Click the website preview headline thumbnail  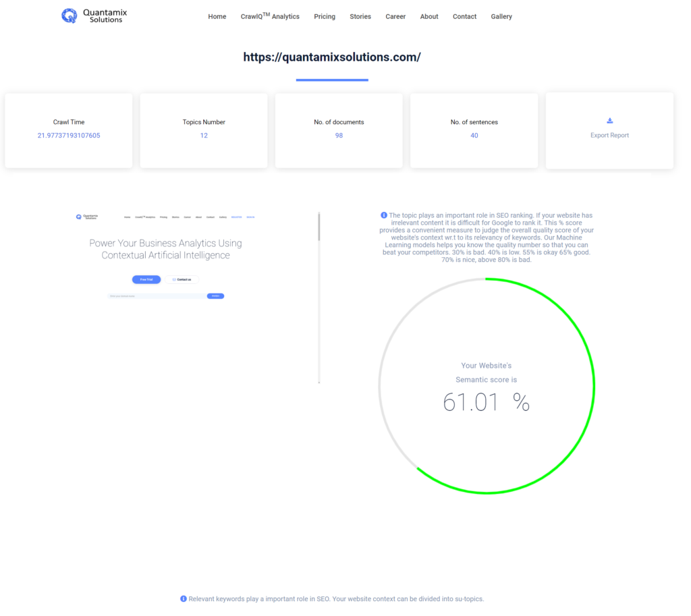point(165,249)
